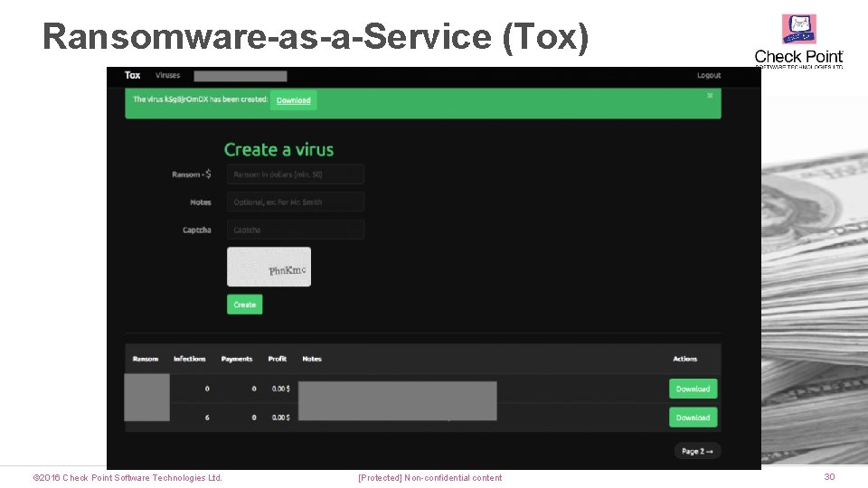Click the Check Point copyright footer text
The image size is (868, 488).
pos(127,477)
